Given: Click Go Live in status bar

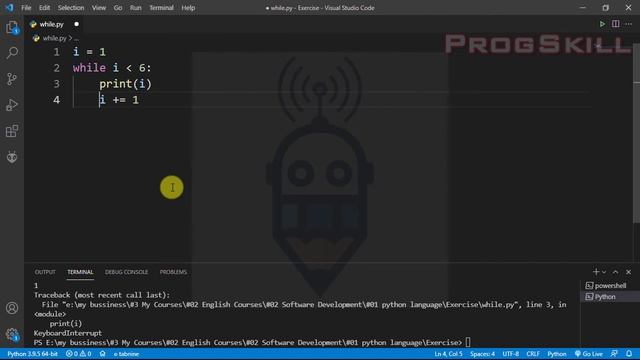Looking at the screenshot, I should pos(589,354).
